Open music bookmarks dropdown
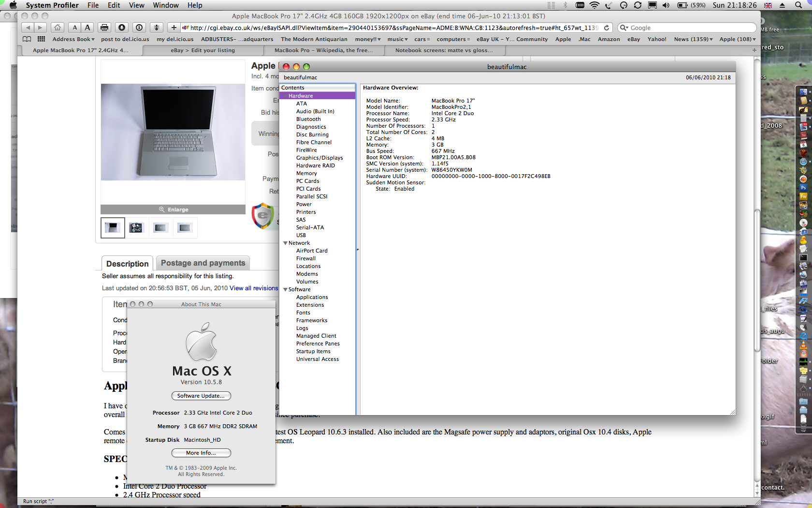The width and height of the screenshot is (812, 508). click(397, 39)
